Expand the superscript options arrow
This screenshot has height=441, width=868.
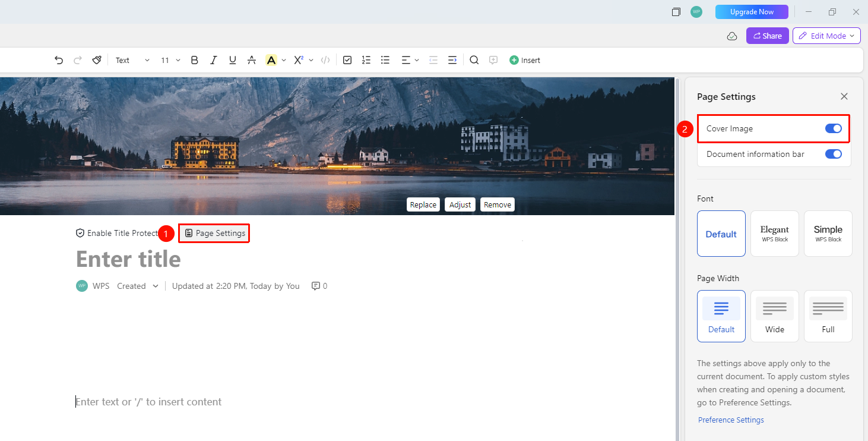311,60
